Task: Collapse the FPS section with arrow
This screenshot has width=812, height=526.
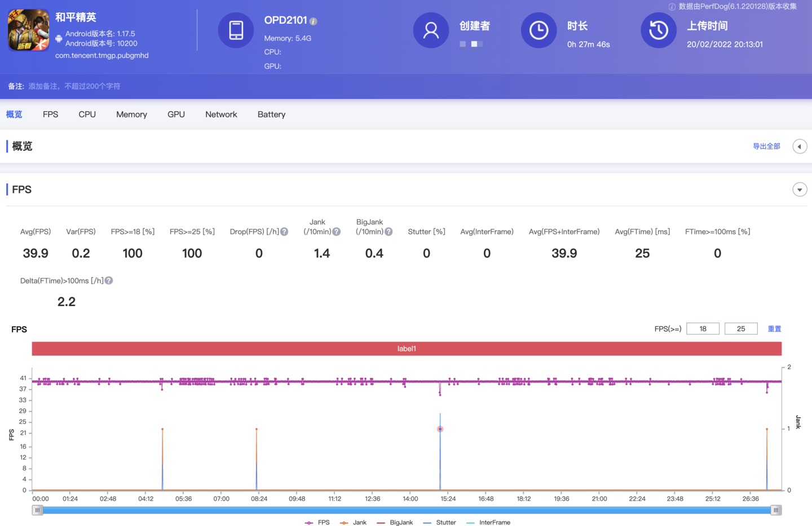Action: (799, 190)
